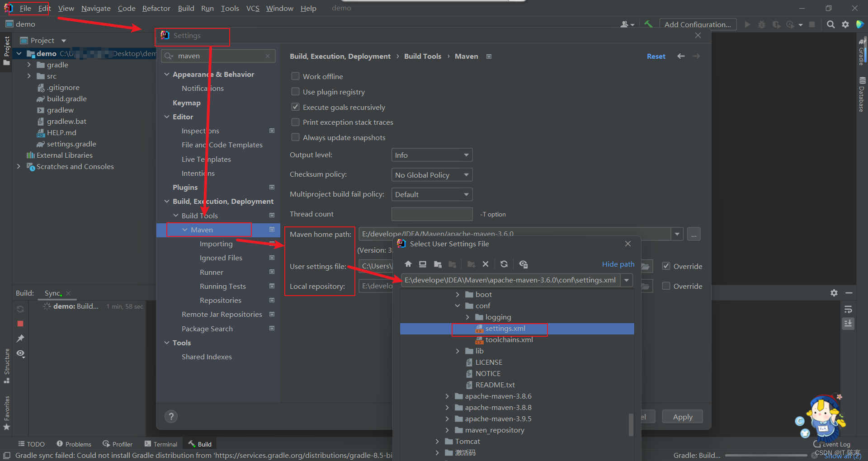Toggle soft-wrap icon in Build output
Viewport: 868px width, 461px height.
click(x=848, y=310)
